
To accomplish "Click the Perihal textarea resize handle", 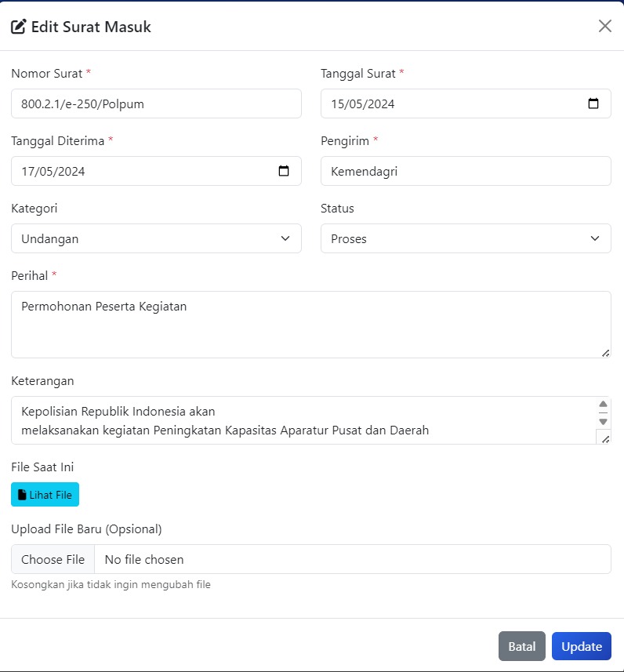I will (605, 353).
